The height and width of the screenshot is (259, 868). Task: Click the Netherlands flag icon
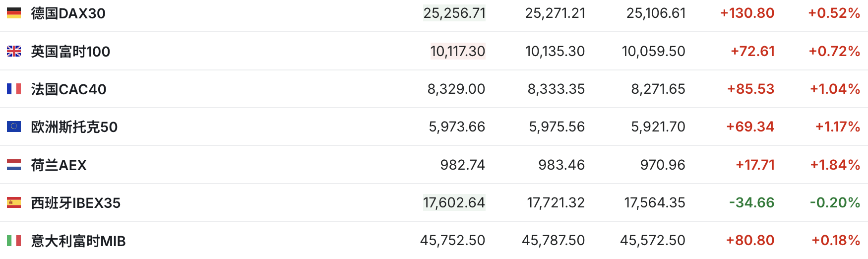point(14,165)
